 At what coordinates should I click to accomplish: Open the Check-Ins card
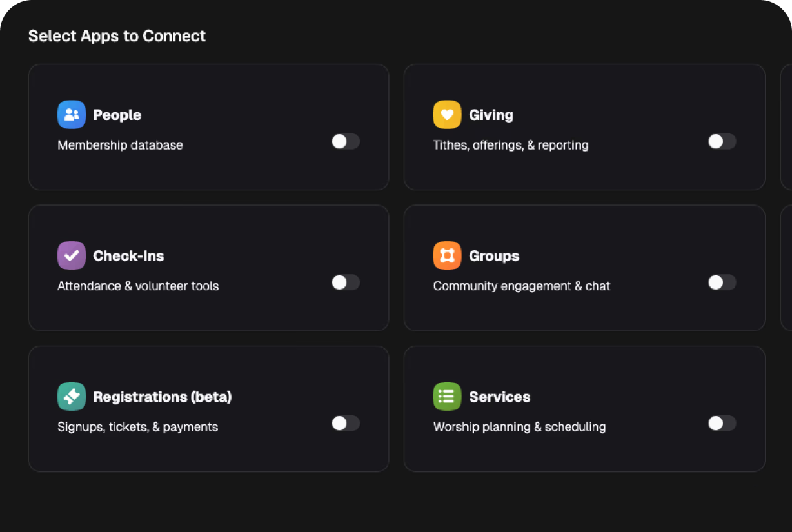pos(208,268)
